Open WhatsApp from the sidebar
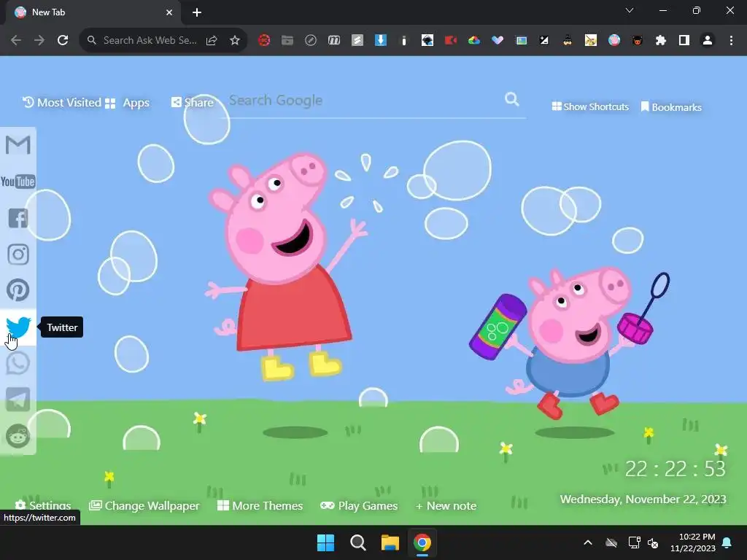747x560 pixels. coord(18,363)
